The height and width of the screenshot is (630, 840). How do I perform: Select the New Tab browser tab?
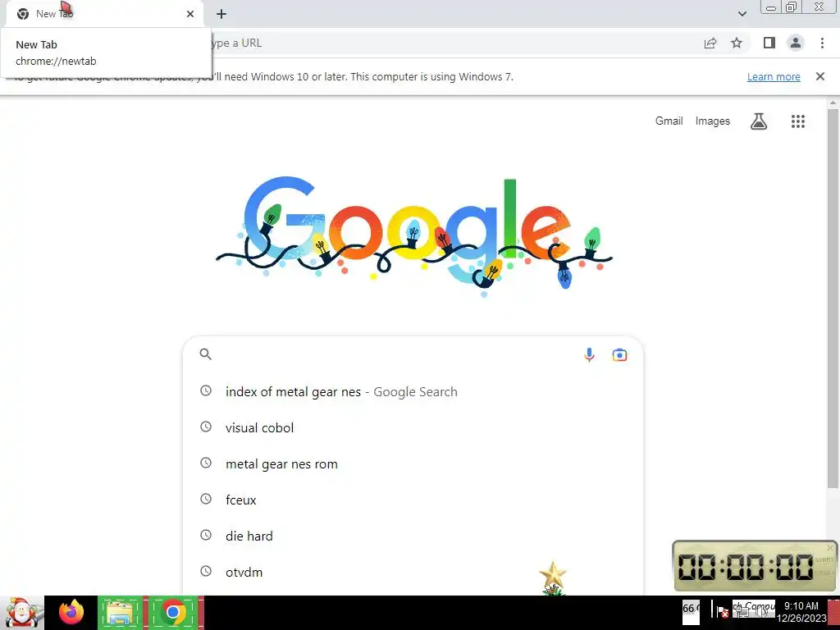tap(104, 14)
